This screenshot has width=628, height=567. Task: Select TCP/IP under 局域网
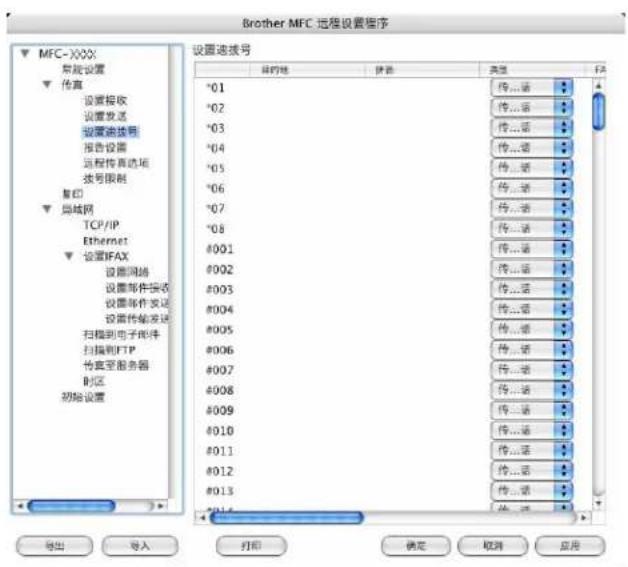101,225
